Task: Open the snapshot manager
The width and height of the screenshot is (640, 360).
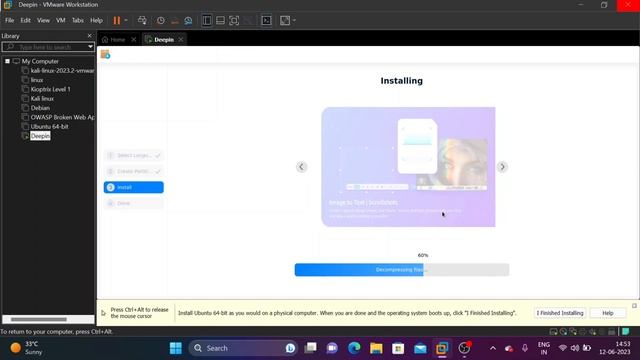Action: point(188,20)
